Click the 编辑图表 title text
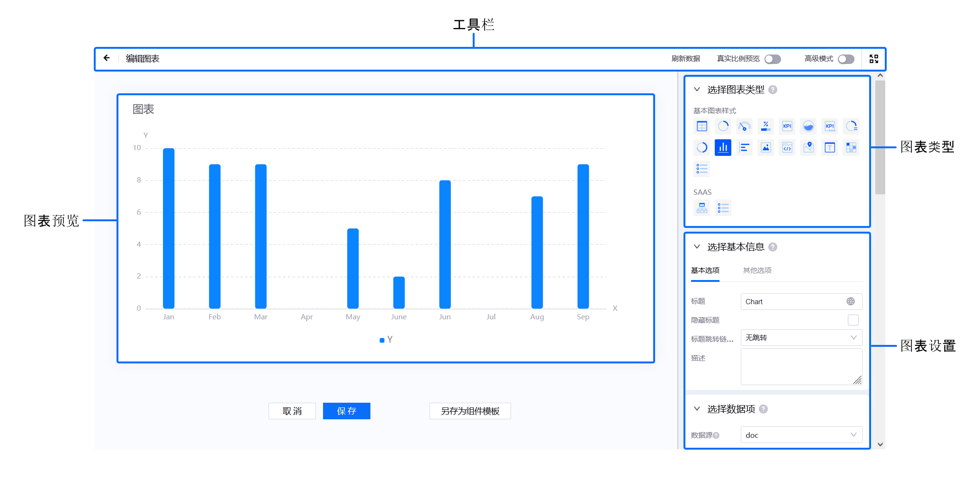 point(143,59)
